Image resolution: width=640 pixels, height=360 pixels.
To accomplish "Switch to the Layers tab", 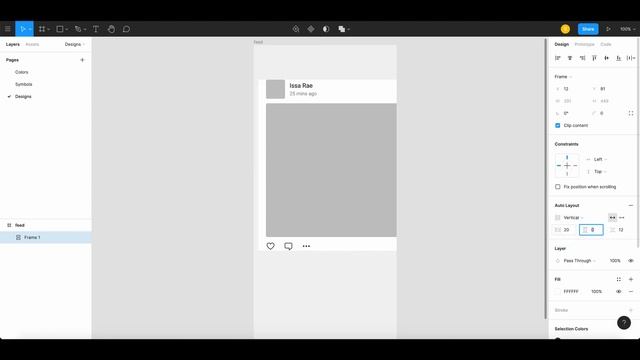I will point(13,44).
